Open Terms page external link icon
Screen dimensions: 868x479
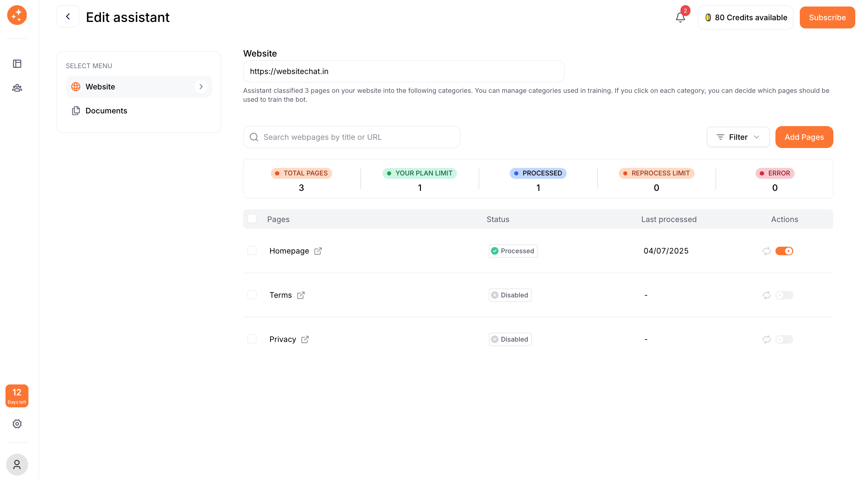pos(301,295)
